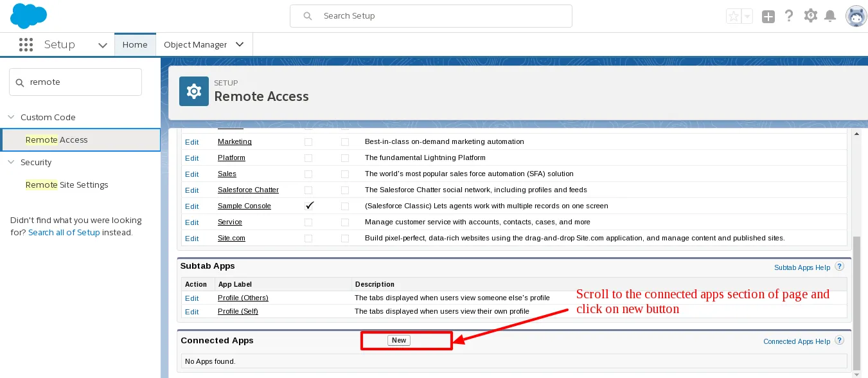Switch to the Home tab
This screenshot has width=868, height=378.
click(x=135, y=44)
